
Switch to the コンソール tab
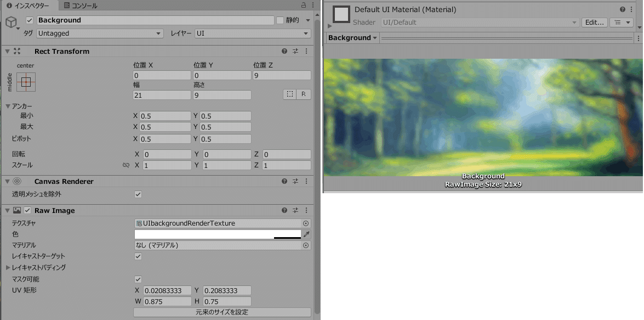pyautogui.click(x=81, y=5)
